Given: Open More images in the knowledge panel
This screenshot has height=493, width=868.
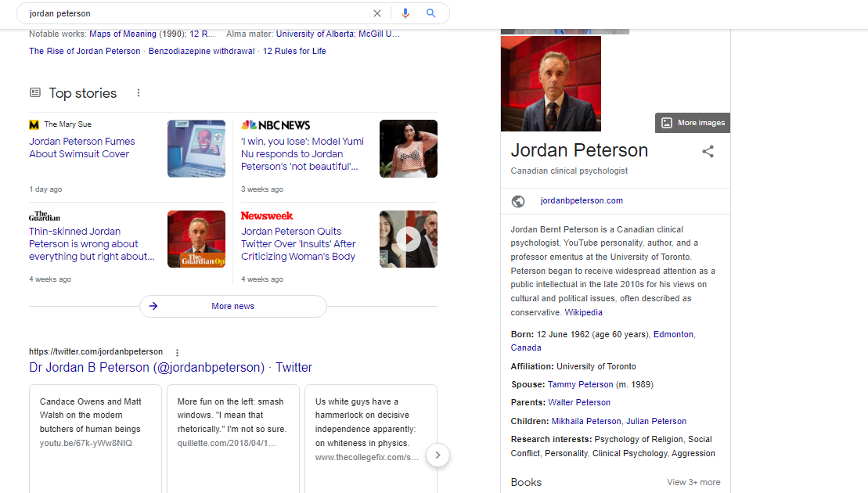Looking at the screenshot, I should pos(693,123).
